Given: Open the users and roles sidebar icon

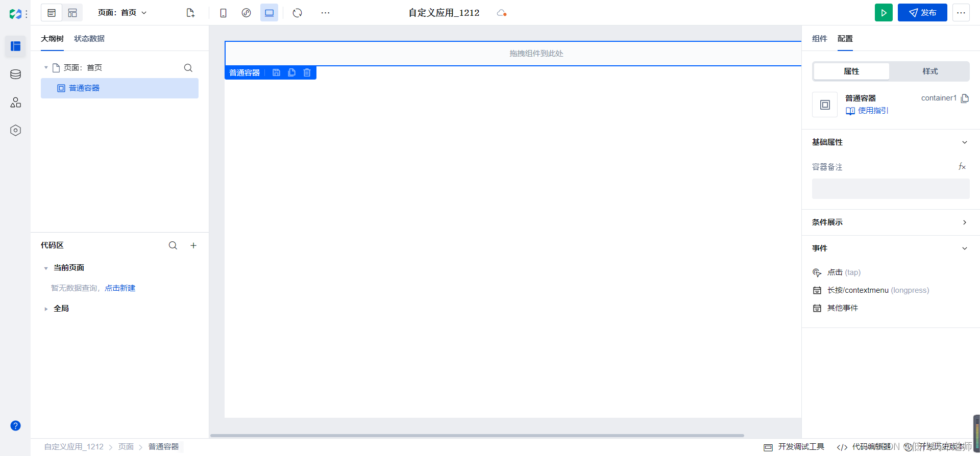Looking at the screenshot, I should (15, 103).
